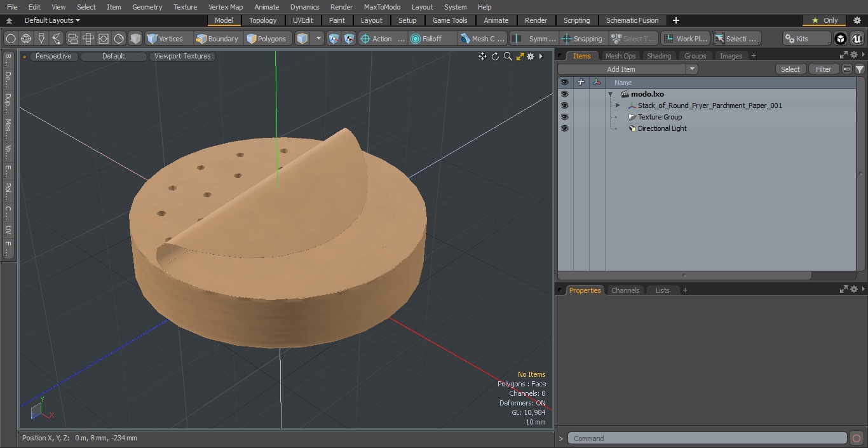Open the selection mode dropdown arrow
Viewport: 868px width, 448px height.
click(318, 39)
